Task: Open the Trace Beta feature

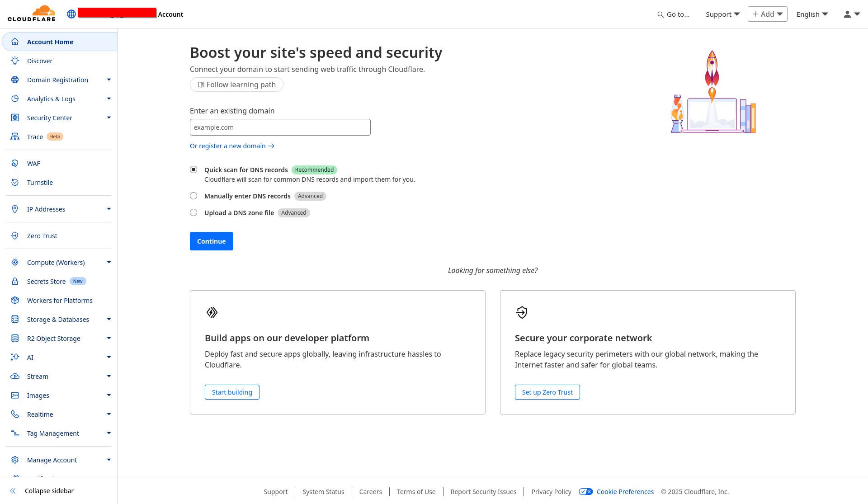Action: 35,137
